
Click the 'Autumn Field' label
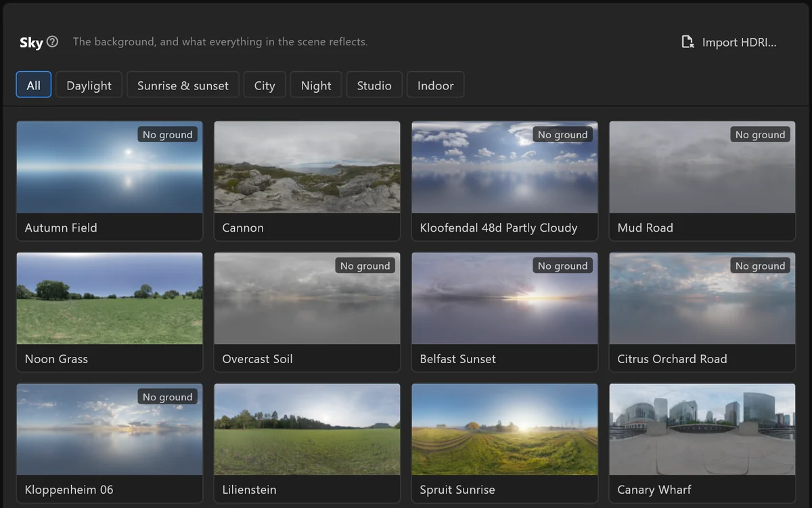[x=61, y=228]
